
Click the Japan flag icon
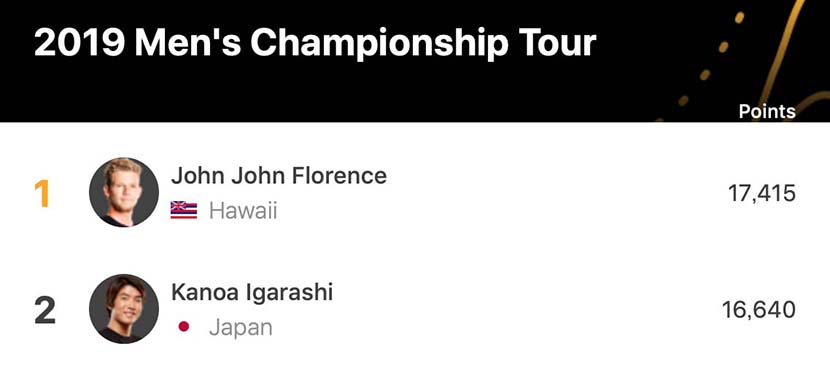point(184,327)
